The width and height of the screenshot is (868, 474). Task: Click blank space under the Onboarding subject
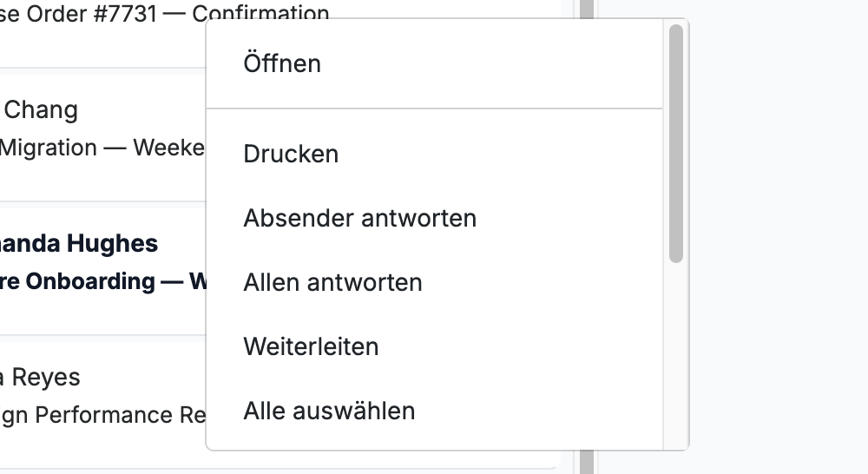click(102, 314)
